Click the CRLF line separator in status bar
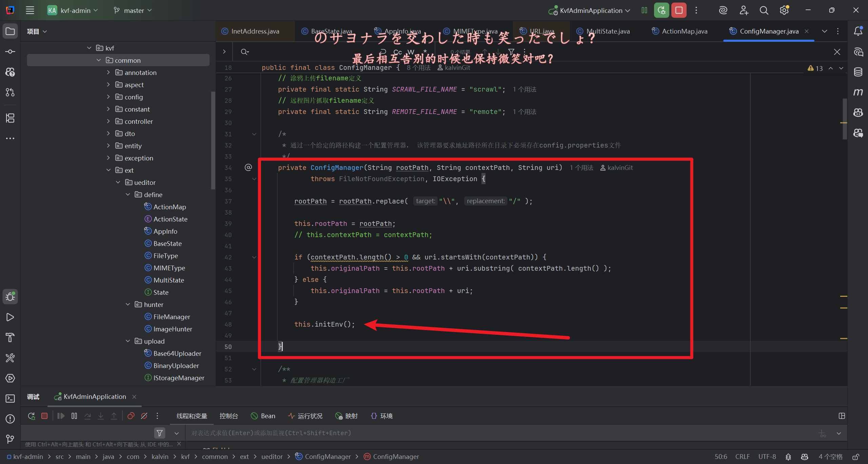Viewport: 868px width, 464px height. coord(742,457)
